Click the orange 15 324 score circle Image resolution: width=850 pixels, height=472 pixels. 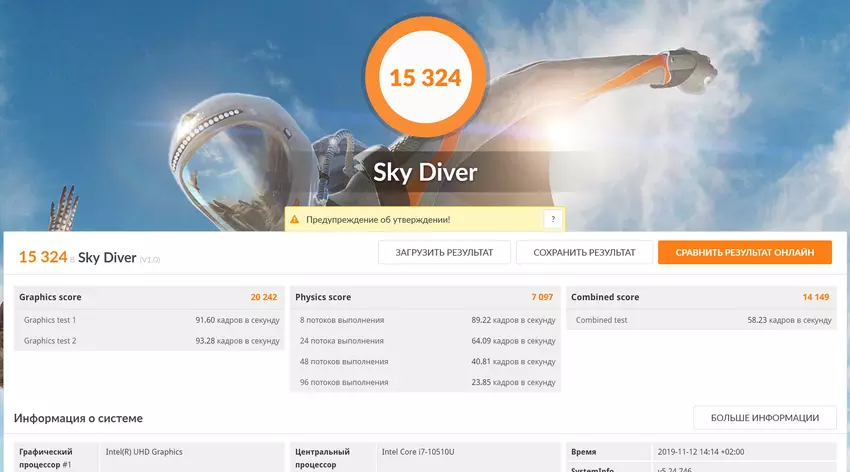(x=425, y=78)
